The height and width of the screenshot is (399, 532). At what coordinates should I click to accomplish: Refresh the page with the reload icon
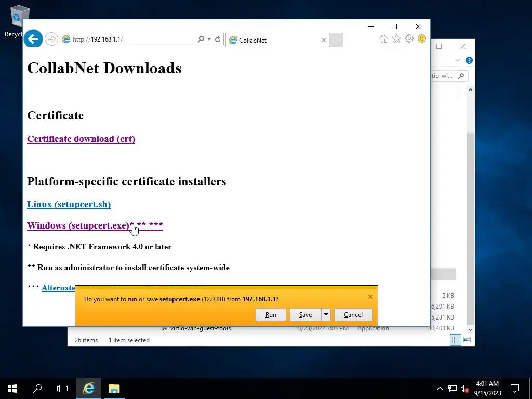pos(218,39)
